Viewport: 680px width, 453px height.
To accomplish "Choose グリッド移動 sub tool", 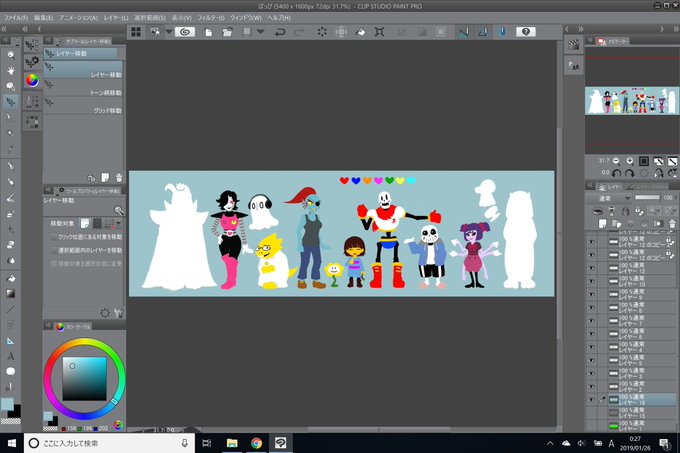I will tap(82, 106).
